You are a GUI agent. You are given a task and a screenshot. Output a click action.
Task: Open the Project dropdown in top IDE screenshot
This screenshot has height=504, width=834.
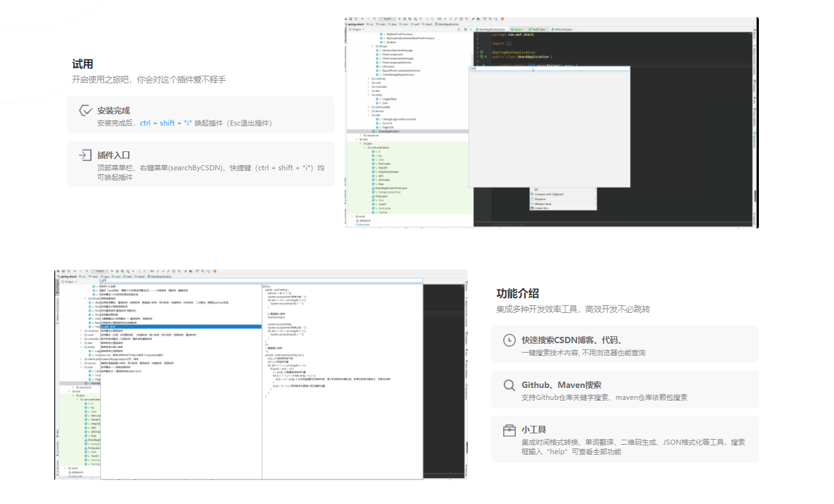357,29
